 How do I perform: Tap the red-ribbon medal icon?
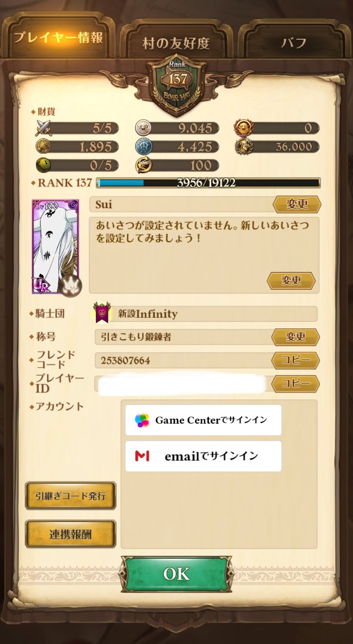coord(242,128)
